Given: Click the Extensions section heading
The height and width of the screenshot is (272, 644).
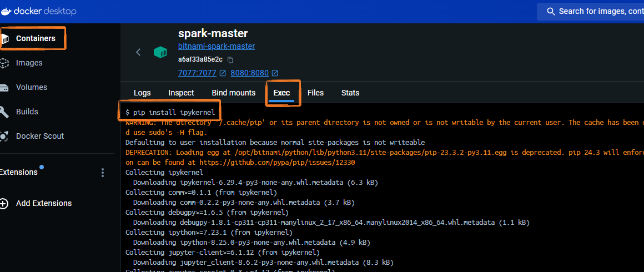Looking at the screenshot, I should (19, 172).
